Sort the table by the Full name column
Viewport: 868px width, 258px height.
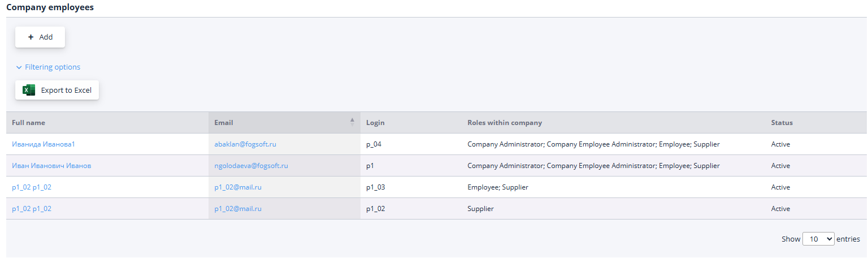pos(28,123)
